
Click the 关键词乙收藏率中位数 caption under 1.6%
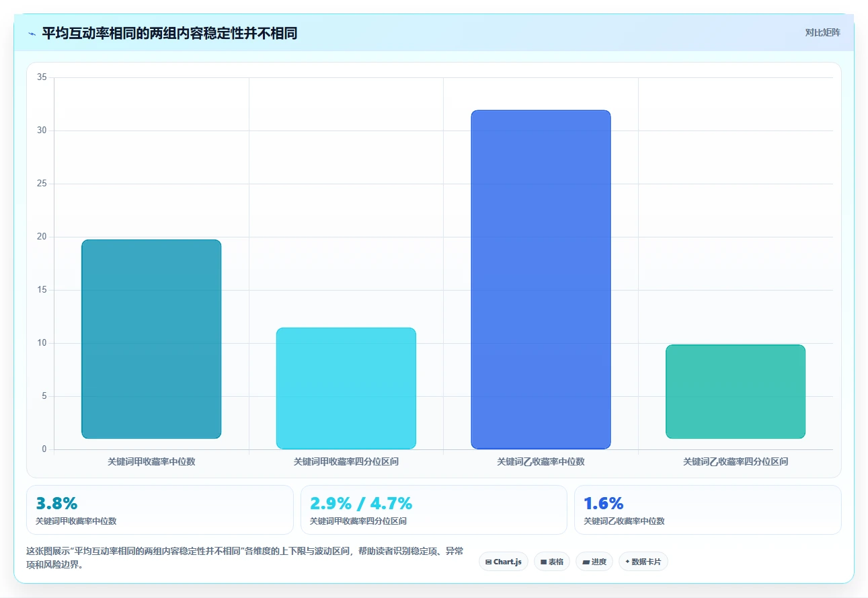(x=624, y=521)
